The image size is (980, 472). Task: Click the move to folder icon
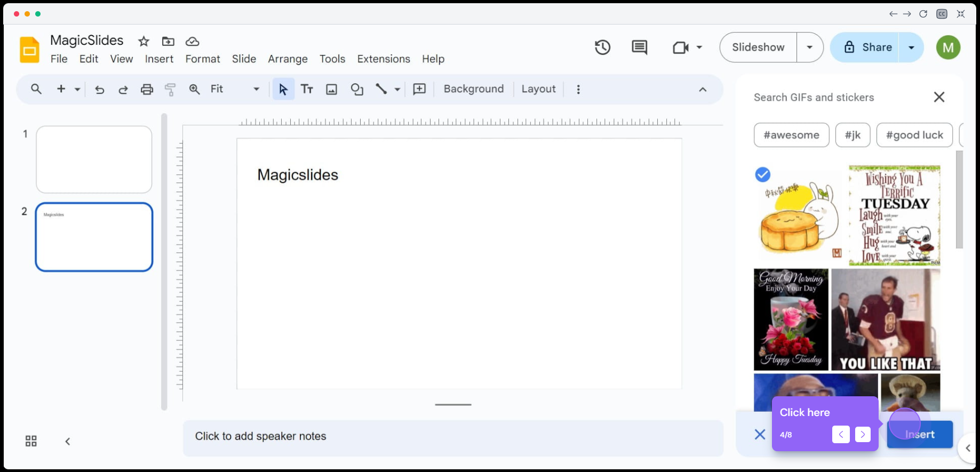click(168, 41)
